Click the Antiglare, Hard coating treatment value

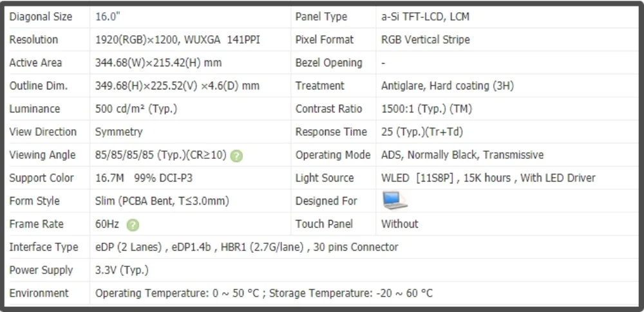(448, 86)
